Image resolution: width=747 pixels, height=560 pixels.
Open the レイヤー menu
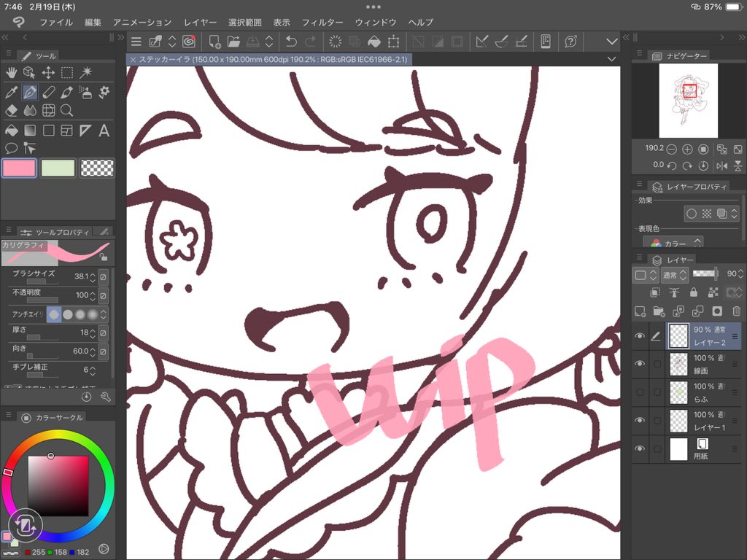(200, 22)
